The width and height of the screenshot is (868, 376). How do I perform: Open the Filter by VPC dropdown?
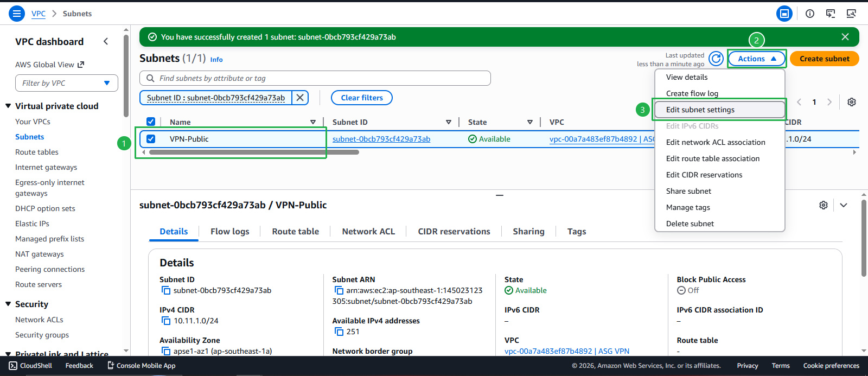point(67,83)
